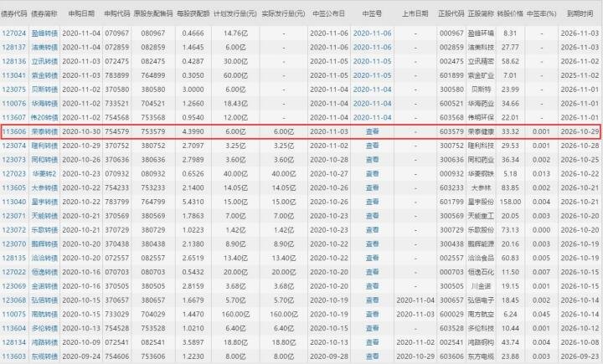Open bond code link 123072
The height and width of the screenshot is (364, 603).
point(14,230)
